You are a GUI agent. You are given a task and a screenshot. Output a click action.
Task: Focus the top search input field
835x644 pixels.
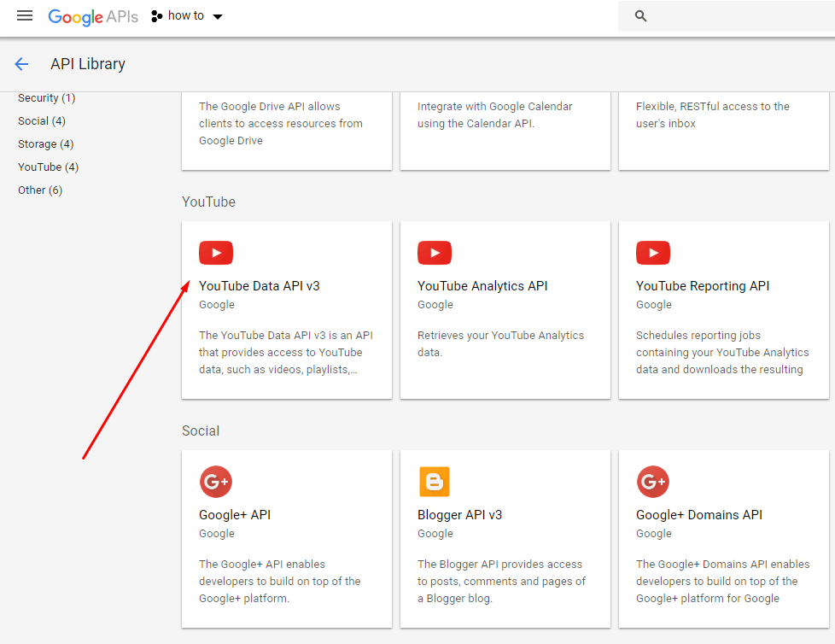click(727, 16)
